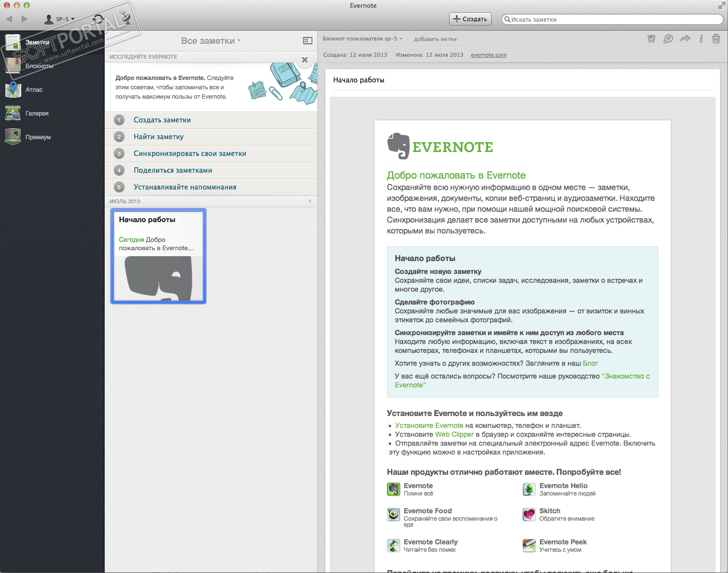This screenshot has width=728, height=573.
Task: Click the alarm clock reminder icon
Action: tap(651, 38)
